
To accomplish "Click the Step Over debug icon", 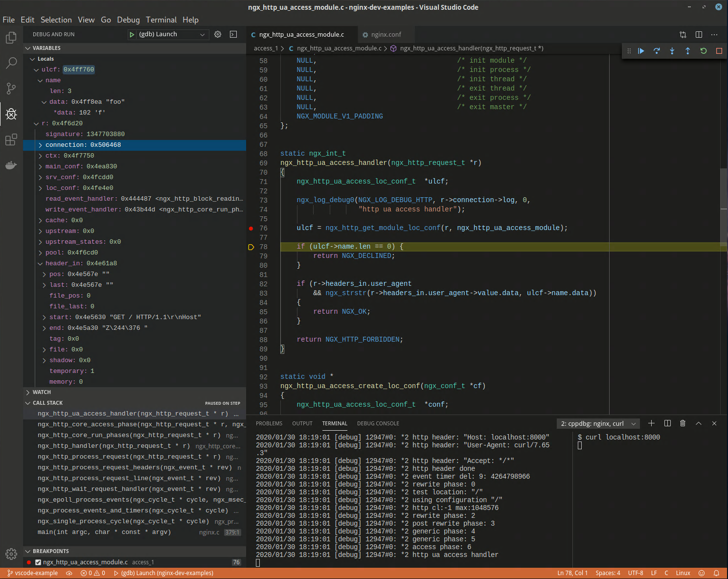I will pos(657,51).
